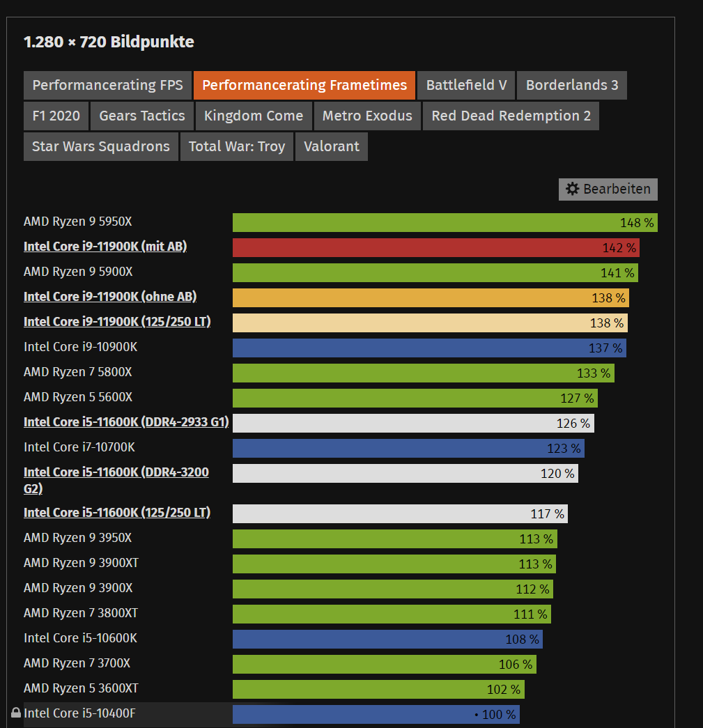The width and height of the screenshot is (703, 728).
Task: Select AMD Ryzen 7 3700X label
Action: [77, 663]
